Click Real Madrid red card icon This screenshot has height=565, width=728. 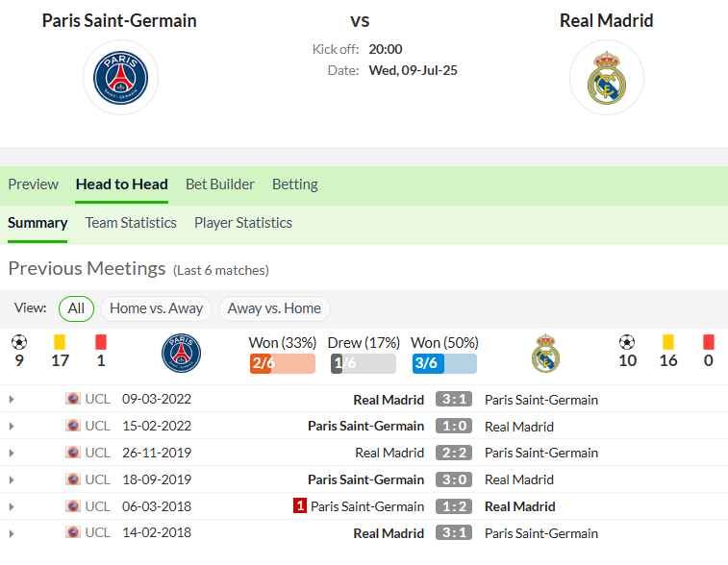click(x=709, y=342)
